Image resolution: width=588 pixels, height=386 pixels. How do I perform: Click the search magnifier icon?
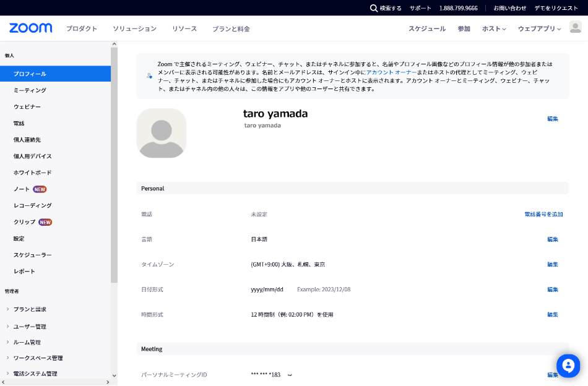(373, 8)
